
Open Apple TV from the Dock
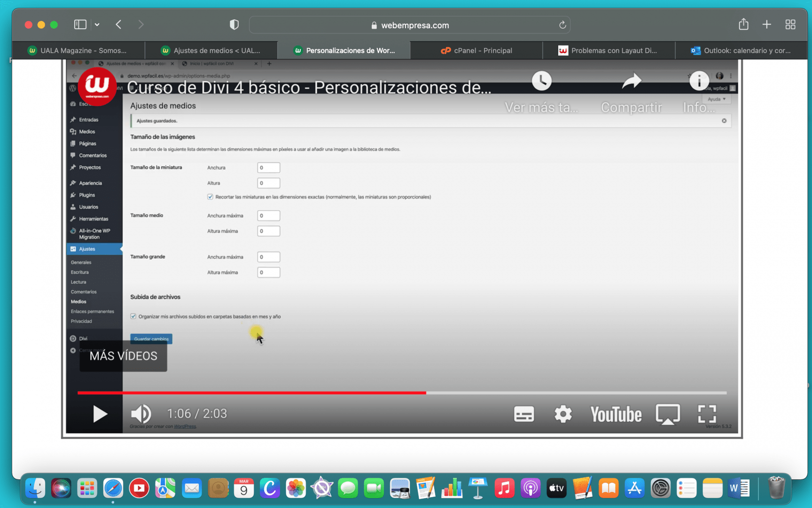556,488
